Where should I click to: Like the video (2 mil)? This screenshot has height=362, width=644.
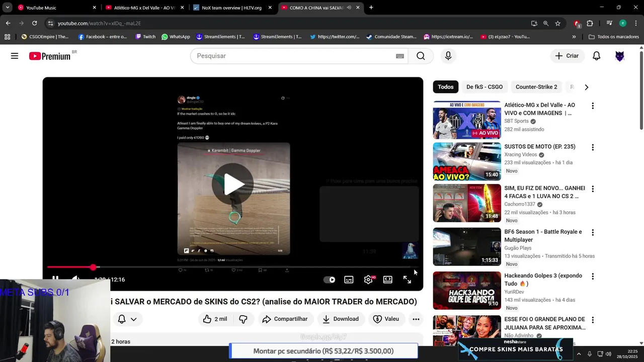pos(215,319)
